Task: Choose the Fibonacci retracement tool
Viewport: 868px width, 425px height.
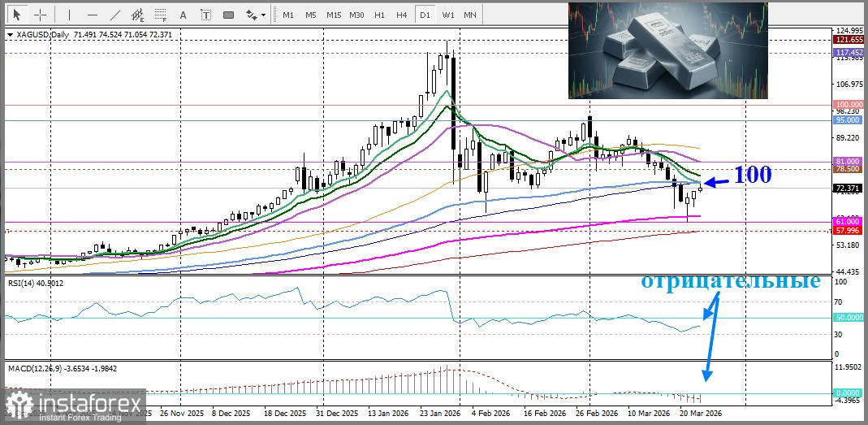Action: point(160,15)
